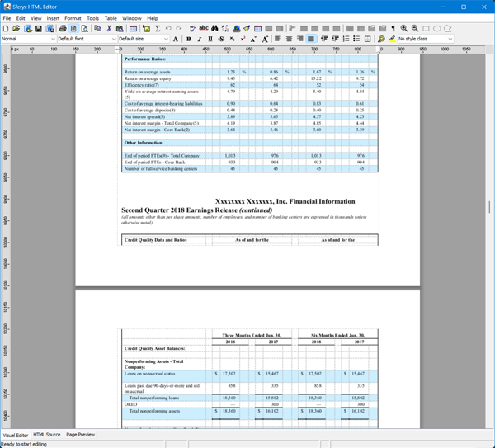This screenshot has height=448, width=495.
Task: Switch to the HTML Source tab
Action: pos(47,434)
